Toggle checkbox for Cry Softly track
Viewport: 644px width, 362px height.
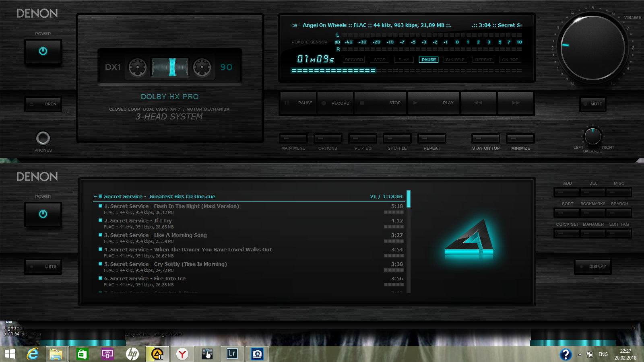pos(100,263)
